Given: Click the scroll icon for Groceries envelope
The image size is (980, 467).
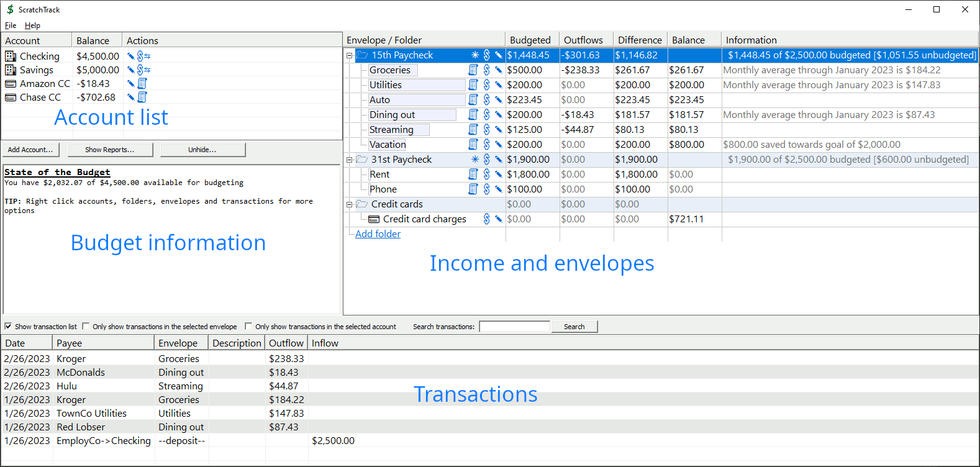Looking at the screenshot, I should (x=473, y=70).
